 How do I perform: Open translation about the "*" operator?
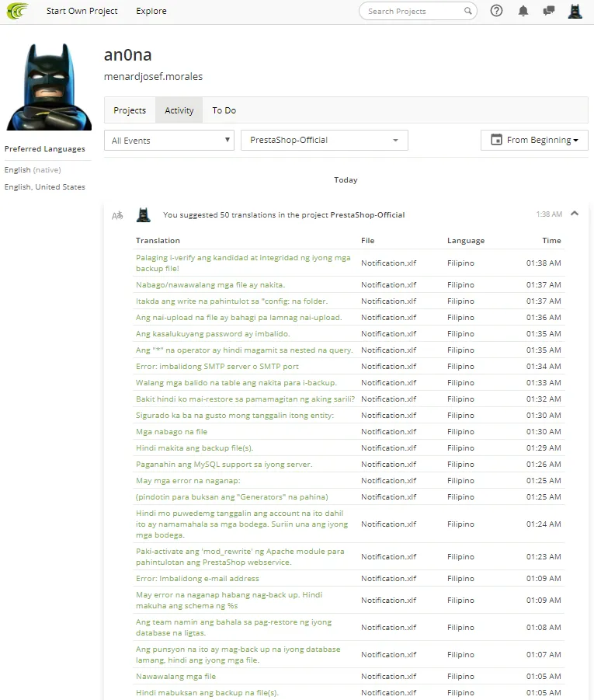pos(244,350)
